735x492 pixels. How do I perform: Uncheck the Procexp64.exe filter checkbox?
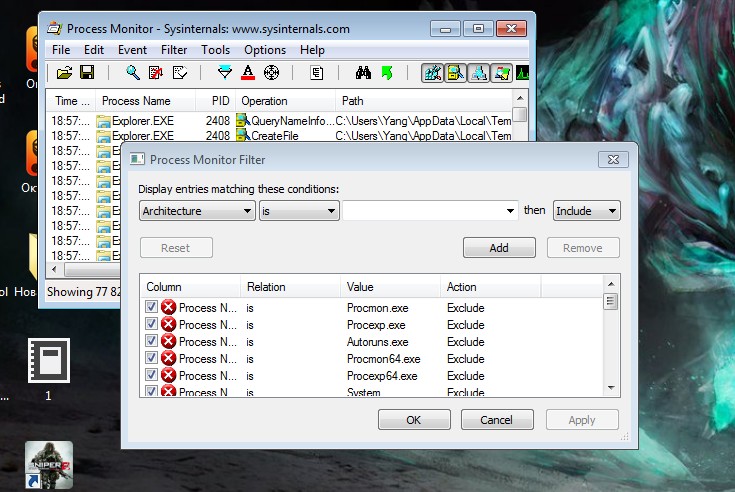151,375
